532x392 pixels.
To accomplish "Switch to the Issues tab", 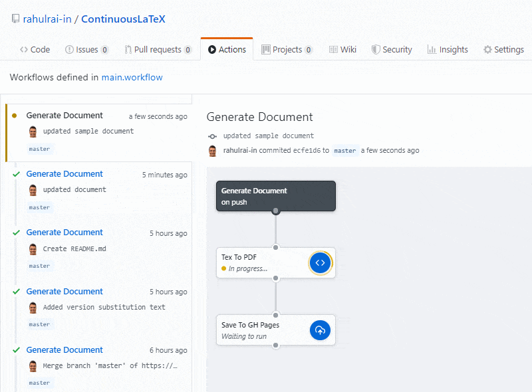I will (x=86, y=50).
